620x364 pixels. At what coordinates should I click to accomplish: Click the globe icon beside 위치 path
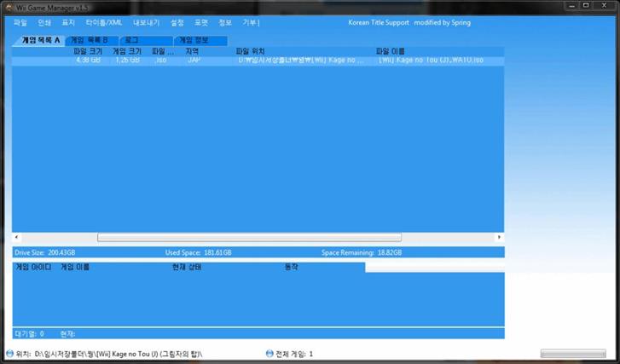[x=9, y=353]
